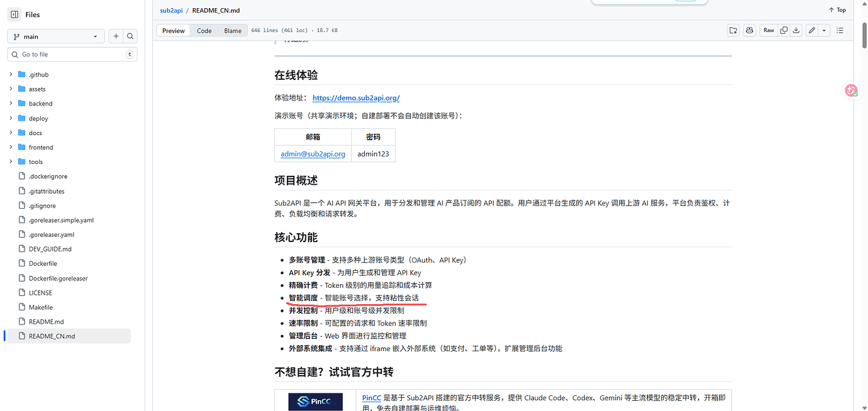Focus the Go to file search field
Screen dimensions: 868x411
point(72,54)
